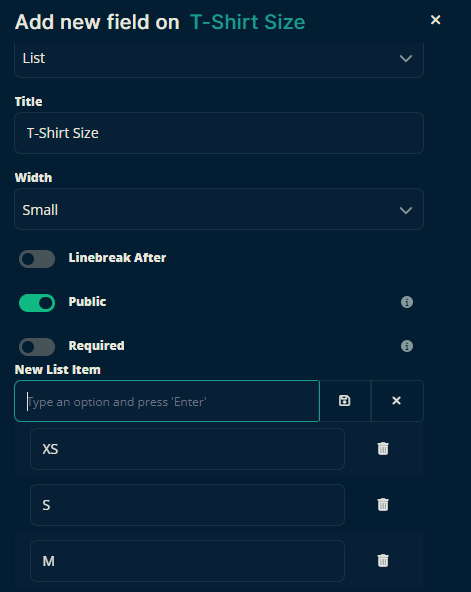Click the T-Shirt Size heading link

248,22
